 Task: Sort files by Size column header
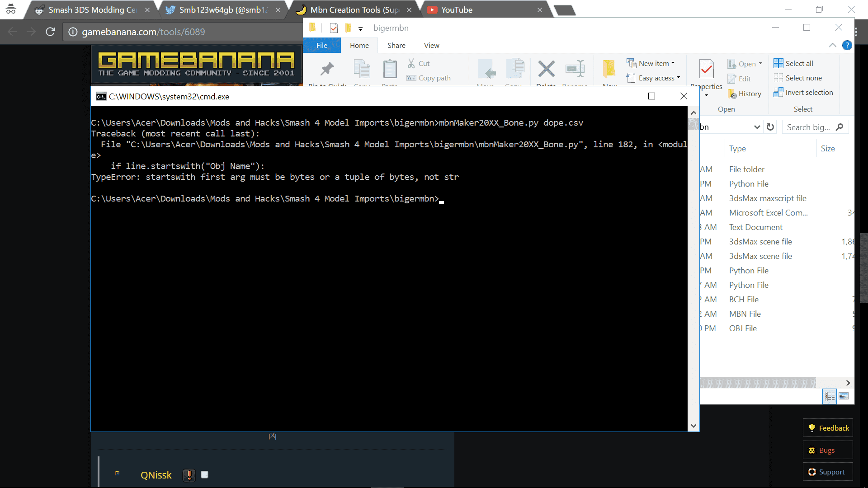coord(828,149)
